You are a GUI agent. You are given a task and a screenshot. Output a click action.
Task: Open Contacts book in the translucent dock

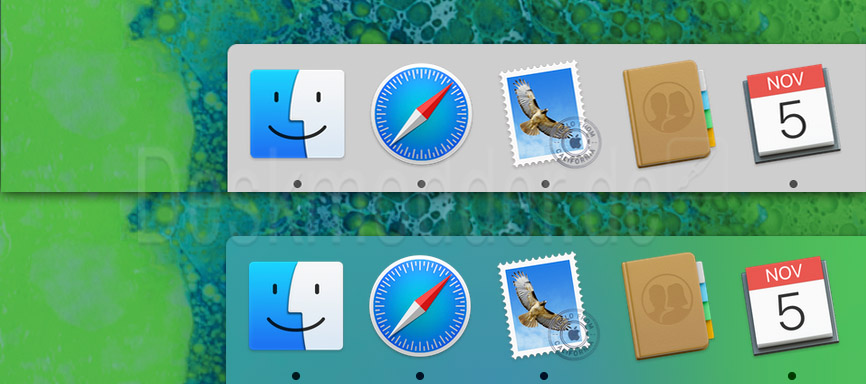click(668, 305)
